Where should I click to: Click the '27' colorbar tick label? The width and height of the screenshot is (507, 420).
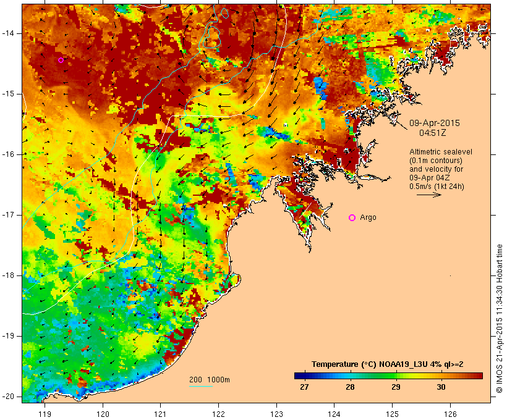(304, 387)
